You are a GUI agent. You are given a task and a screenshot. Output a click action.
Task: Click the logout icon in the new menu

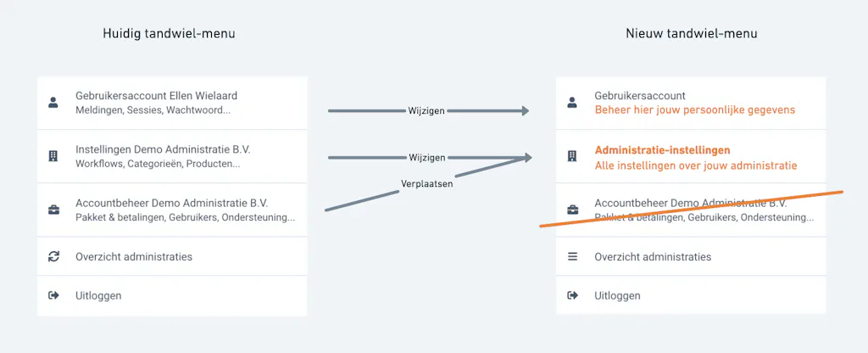point(572,295)
